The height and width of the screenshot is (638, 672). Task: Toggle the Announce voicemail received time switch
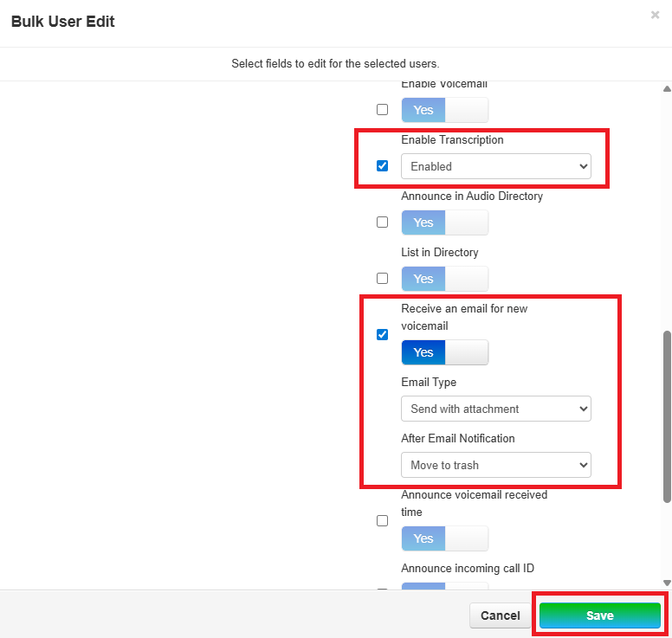click(444, 538)
